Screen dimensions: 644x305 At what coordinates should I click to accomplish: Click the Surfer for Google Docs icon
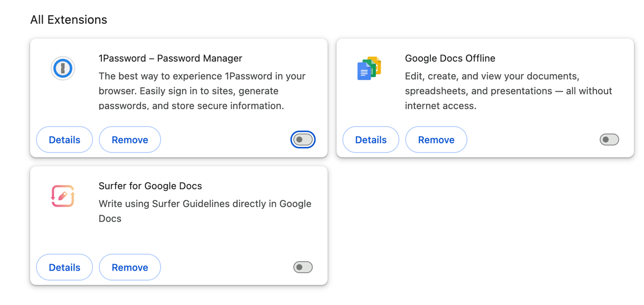(62, 195)
